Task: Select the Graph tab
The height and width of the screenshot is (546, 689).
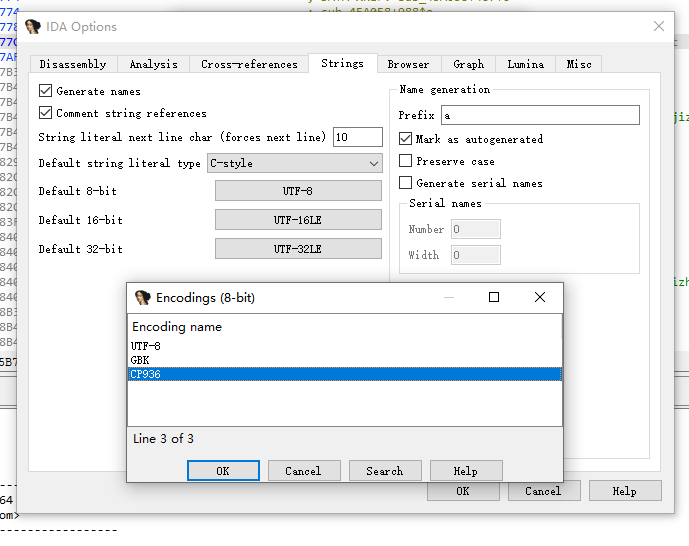Action: point(468,64)
